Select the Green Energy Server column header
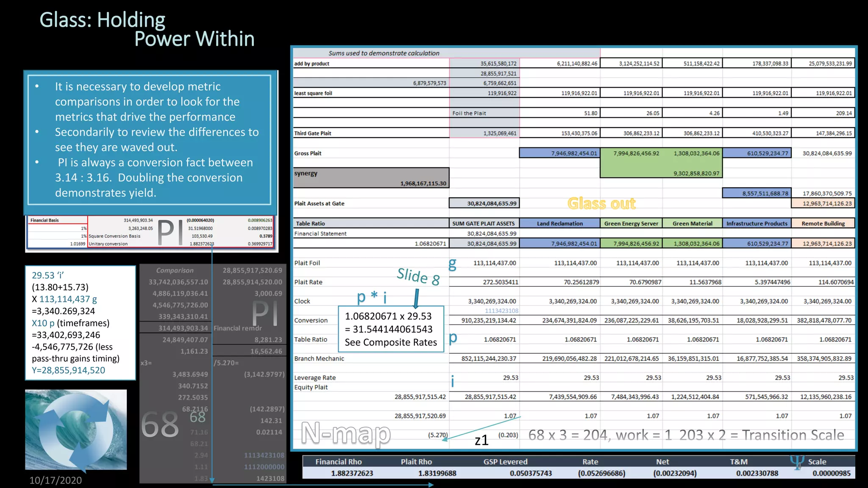The height and width of the screenshot is (488, 868). point(631,223)
